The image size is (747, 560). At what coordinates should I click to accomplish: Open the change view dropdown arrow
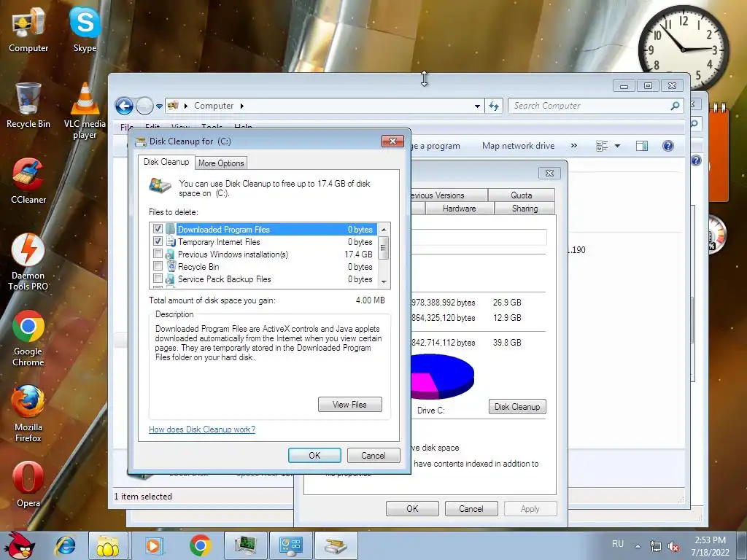(x=617, y=146)
